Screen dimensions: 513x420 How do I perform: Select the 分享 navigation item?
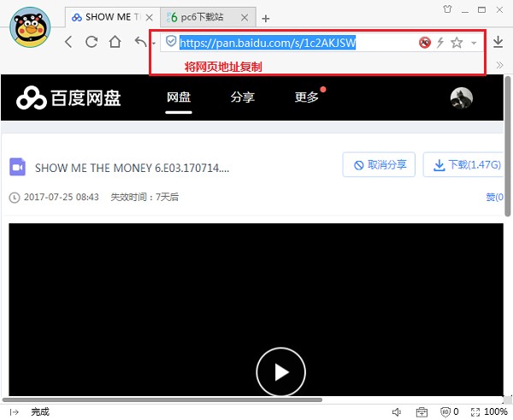coord(243,98)
